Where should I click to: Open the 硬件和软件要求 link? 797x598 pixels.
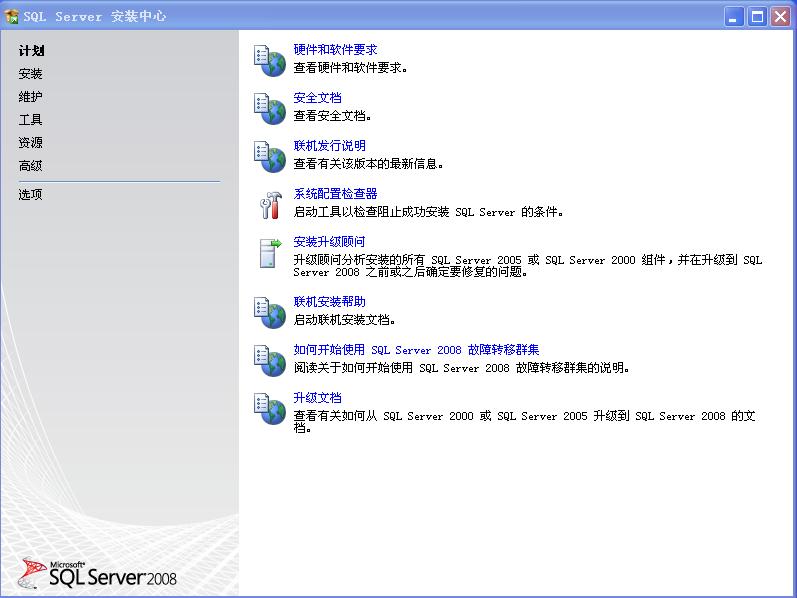pyautogui.click(x=335, y=50)
